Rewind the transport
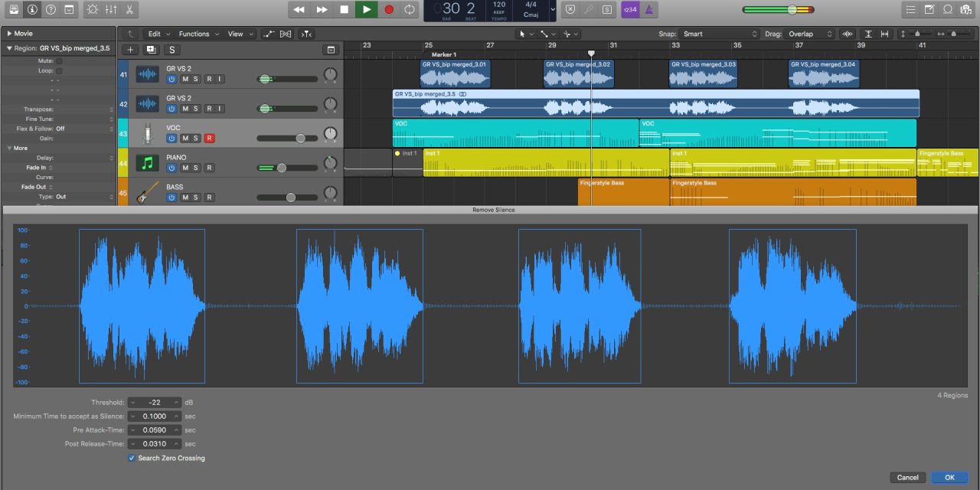 pyautogui.click(x=299, y=9)
